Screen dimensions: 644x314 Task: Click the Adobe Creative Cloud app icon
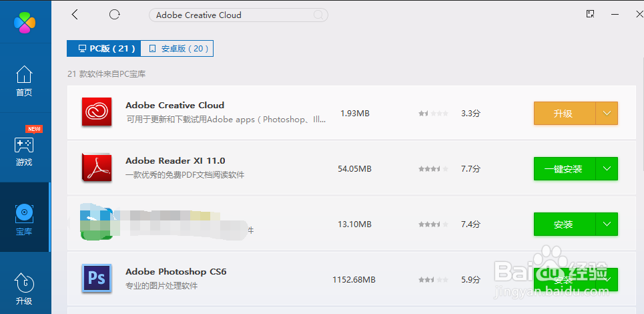pyautogui.click(x=97, y=112)
